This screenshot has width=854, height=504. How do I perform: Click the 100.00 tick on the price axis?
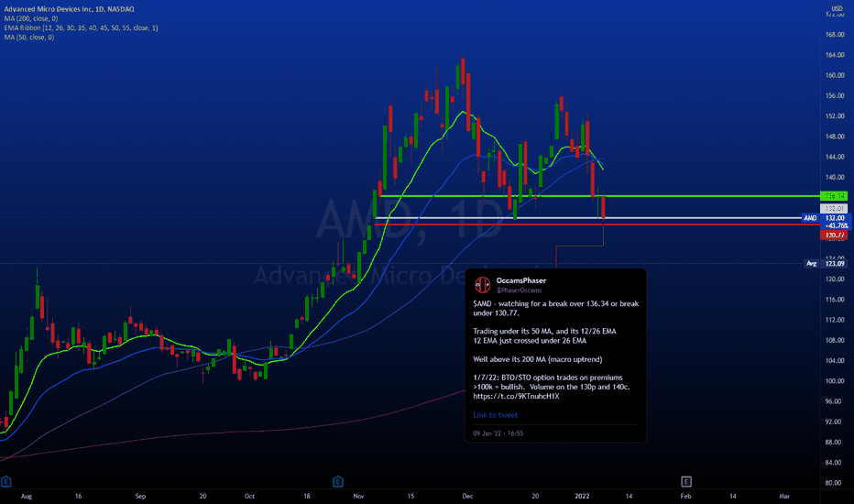(835, 381)
